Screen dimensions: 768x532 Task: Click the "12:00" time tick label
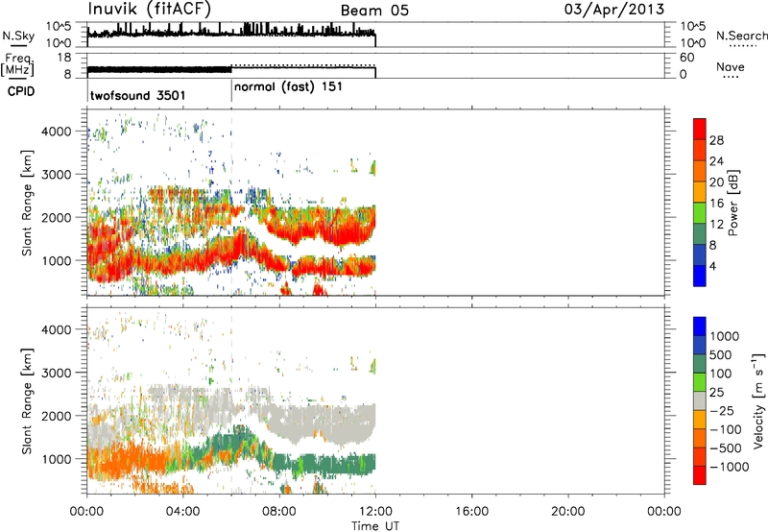coord(375,512)
